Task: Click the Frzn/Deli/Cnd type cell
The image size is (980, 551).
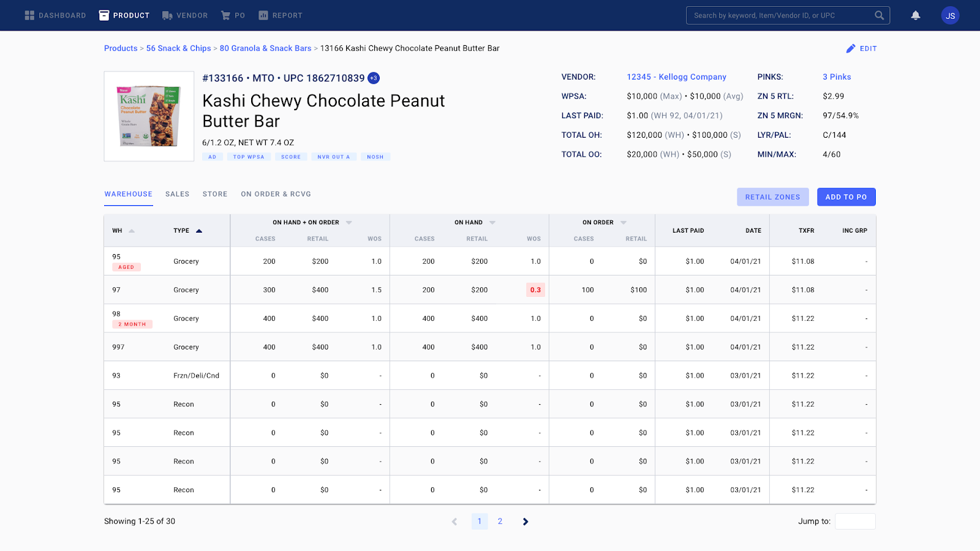Action: pyautogui.click(x=196, y=376)
